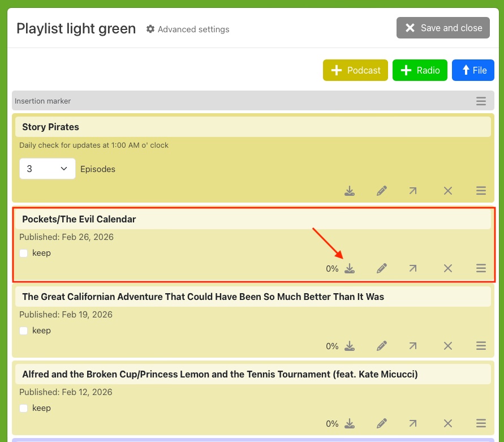Delete the Story Pirates podcast entry
Screen dimensions: 504x442
coord(448,191)
